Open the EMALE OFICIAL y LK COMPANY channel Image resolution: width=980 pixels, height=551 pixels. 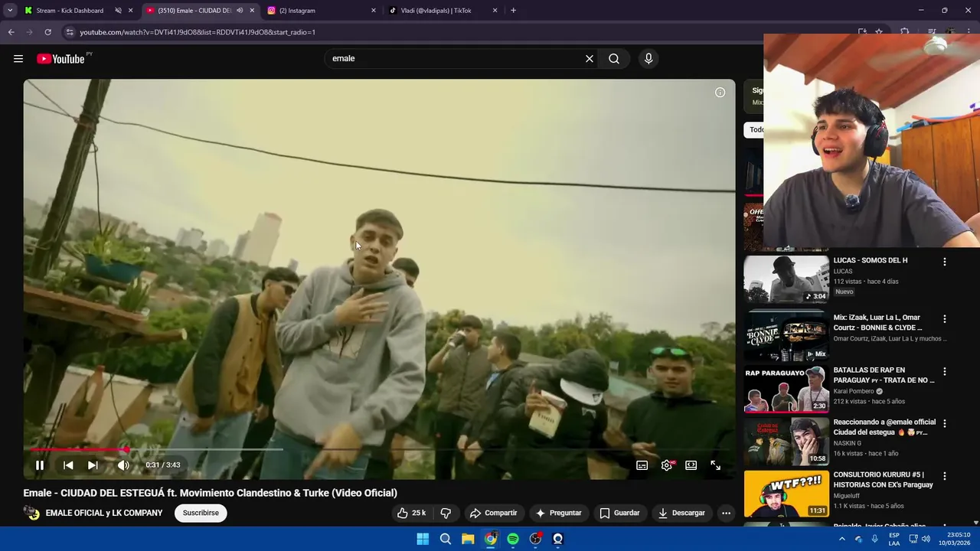pyautogui.click(x=104, y=513)
